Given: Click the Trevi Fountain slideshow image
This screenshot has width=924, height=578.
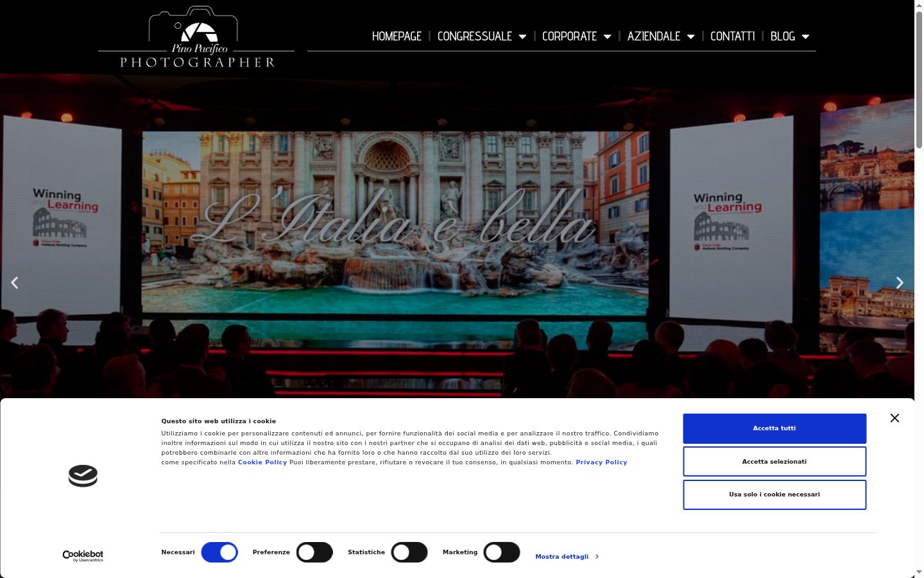Looking at the screenshot, I should (457, 236).
